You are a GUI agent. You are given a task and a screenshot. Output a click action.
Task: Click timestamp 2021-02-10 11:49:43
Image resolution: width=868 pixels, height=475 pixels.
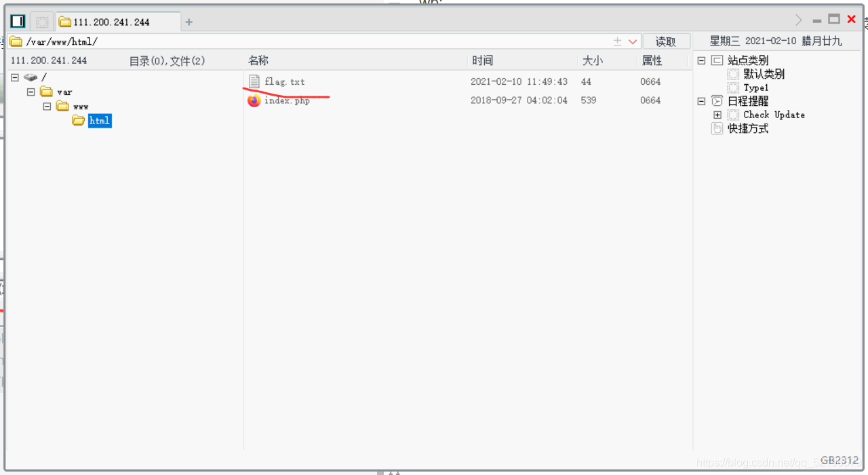pos(519,81)
